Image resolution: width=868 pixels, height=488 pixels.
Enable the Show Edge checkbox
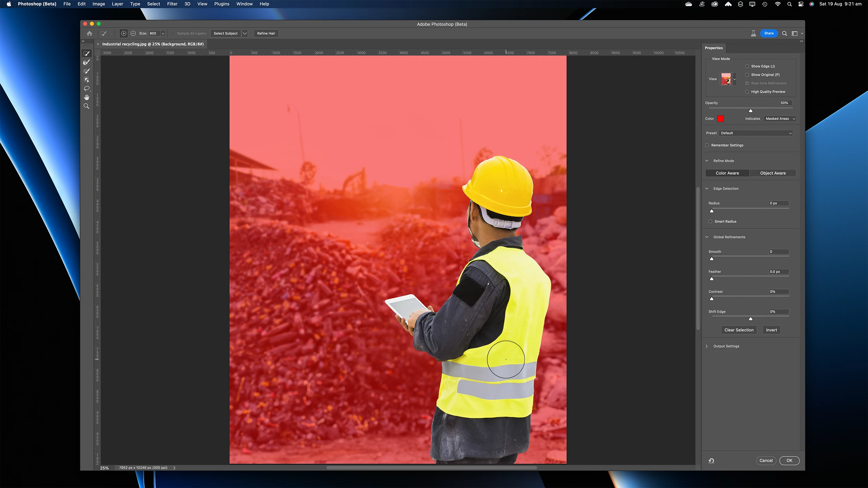(x=747, y=66)
